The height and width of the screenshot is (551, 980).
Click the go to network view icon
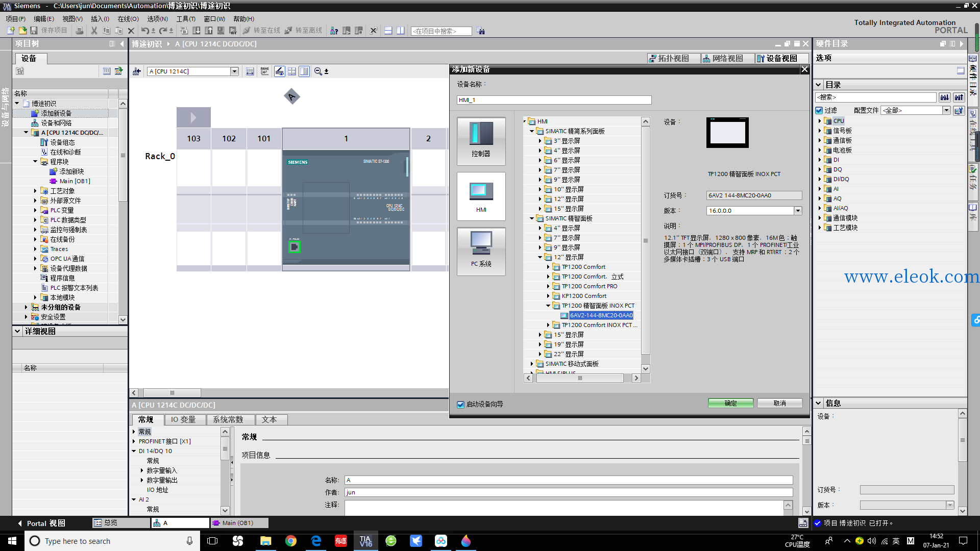pos(137,71)
